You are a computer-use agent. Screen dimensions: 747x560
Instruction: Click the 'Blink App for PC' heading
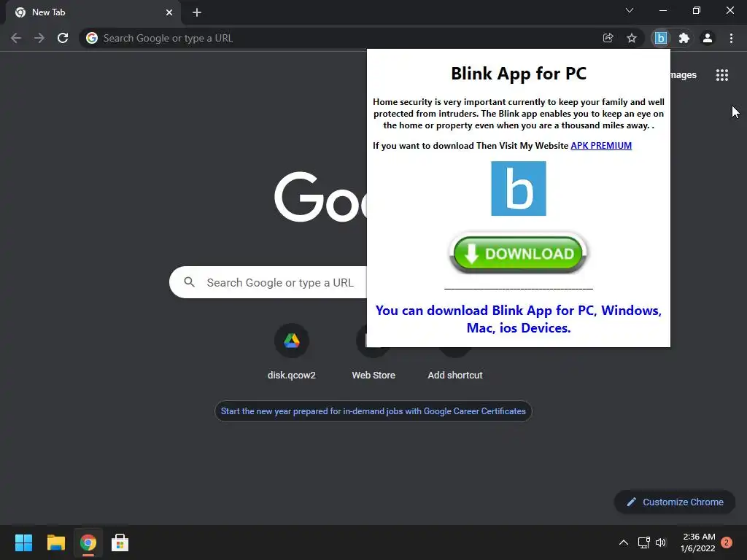(x=519, y=74)
